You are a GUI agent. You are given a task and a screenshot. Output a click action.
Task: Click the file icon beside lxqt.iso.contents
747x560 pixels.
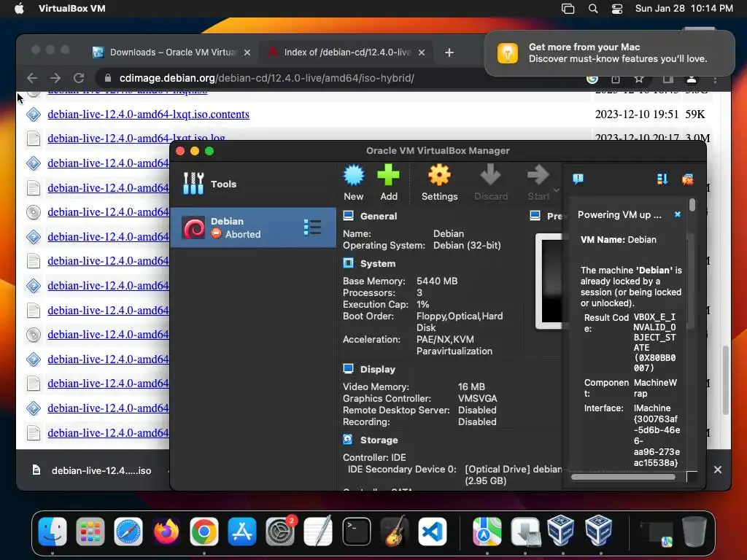[x=34, y=114]
